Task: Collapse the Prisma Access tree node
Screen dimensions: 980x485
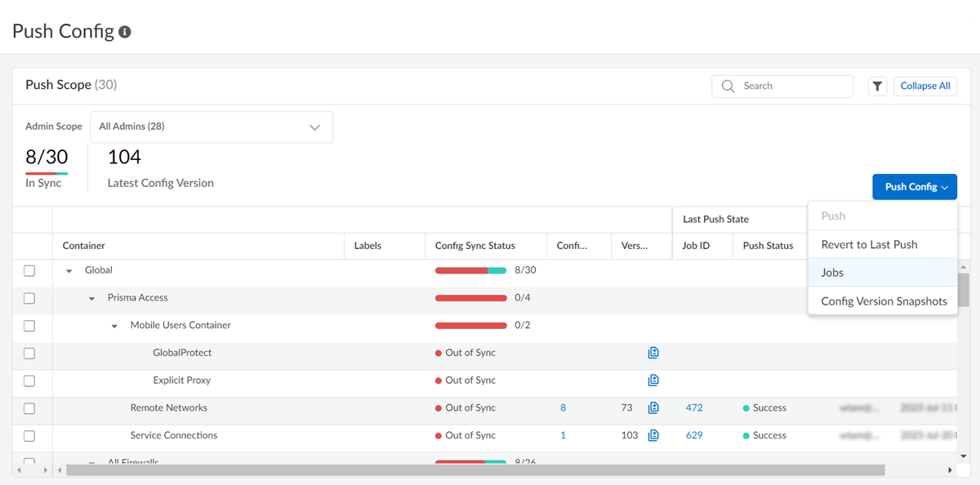Action: click(x=92, y=299)
